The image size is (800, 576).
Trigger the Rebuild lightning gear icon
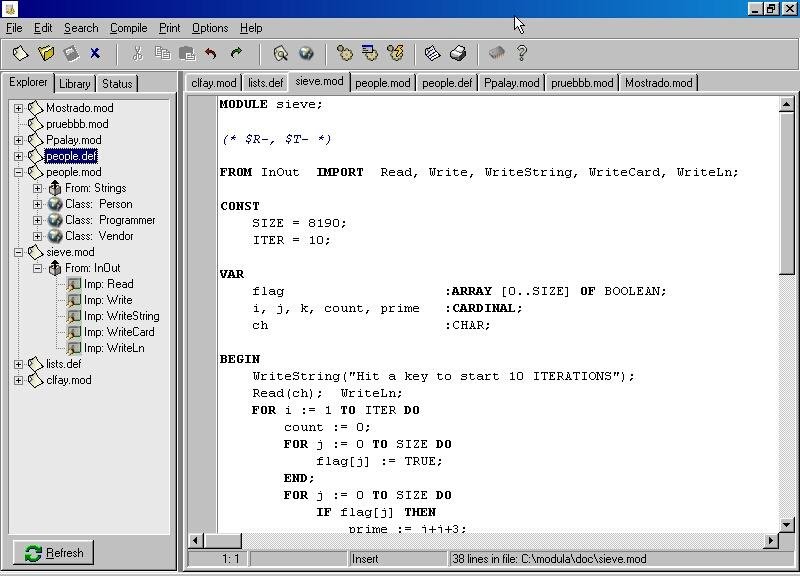(397, 54)
